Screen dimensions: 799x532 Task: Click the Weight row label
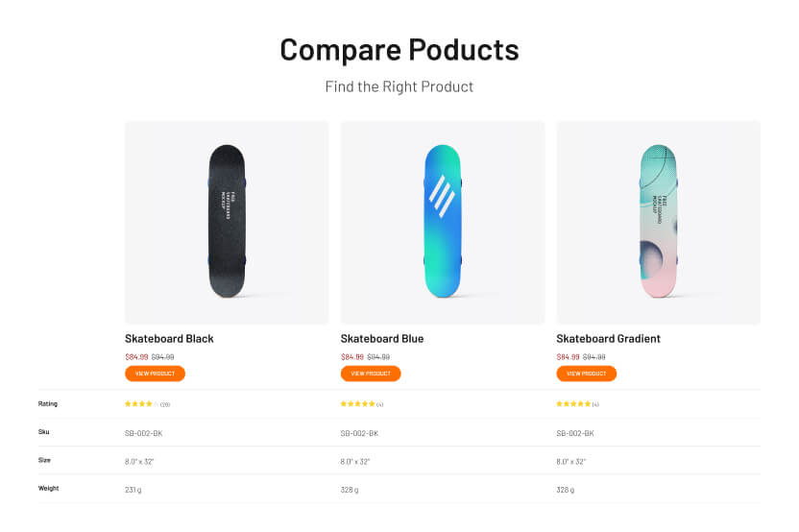point(49,488)
